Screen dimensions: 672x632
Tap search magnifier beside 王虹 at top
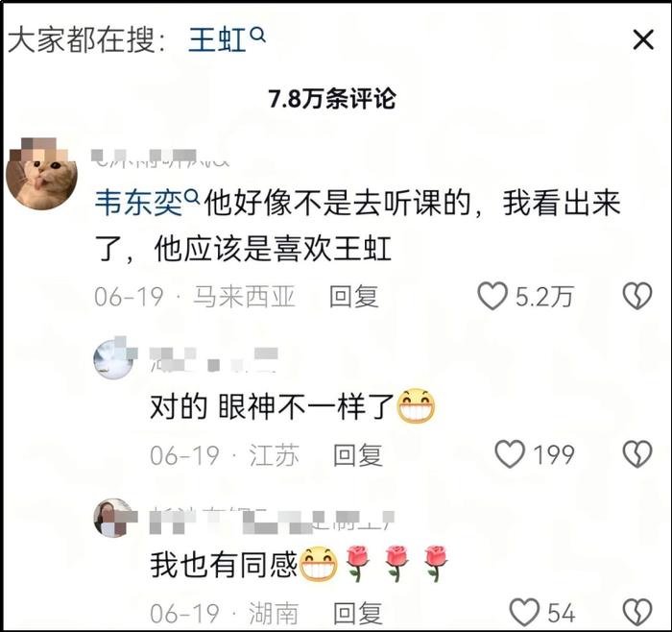(x=257, y=36)
